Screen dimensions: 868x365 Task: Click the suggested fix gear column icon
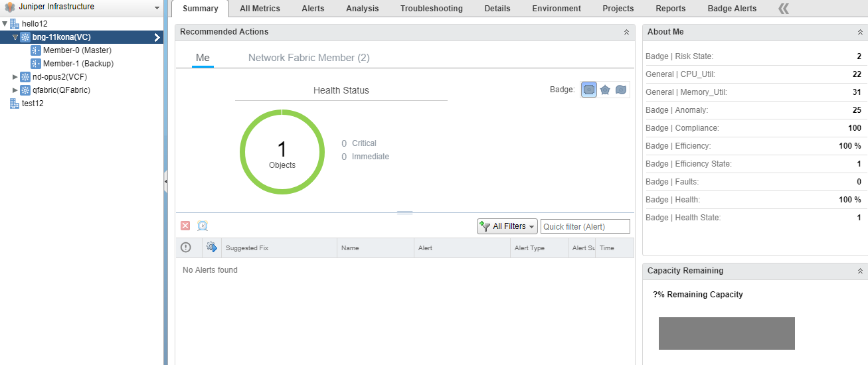212,248
